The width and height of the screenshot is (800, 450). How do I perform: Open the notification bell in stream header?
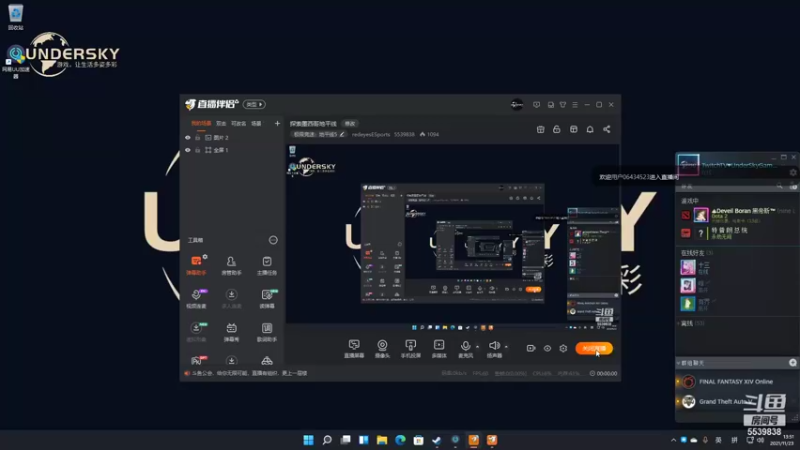point(590,130)
